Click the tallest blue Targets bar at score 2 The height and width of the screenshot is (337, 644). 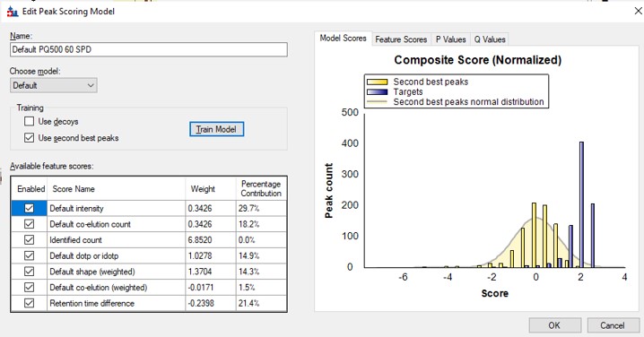(581, 204)
